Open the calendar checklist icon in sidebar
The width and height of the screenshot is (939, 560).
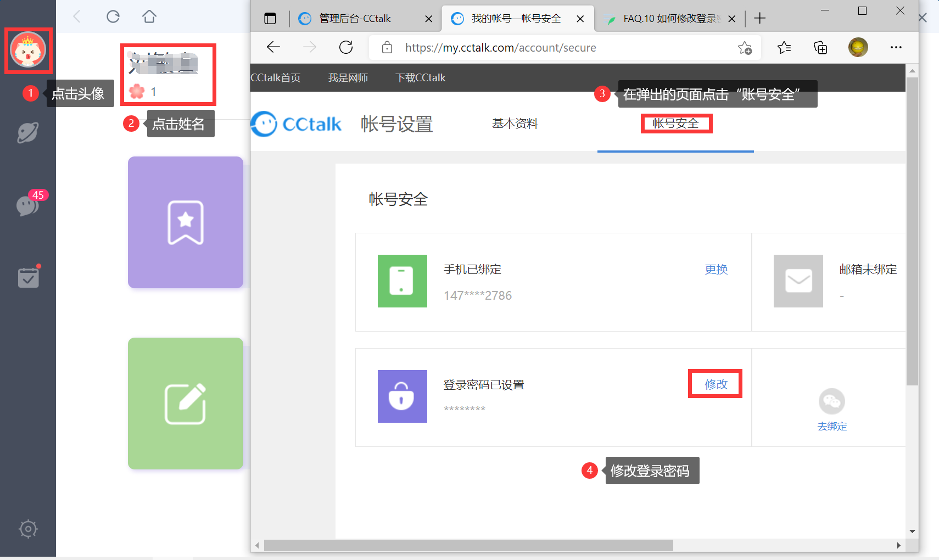[29, 278]
